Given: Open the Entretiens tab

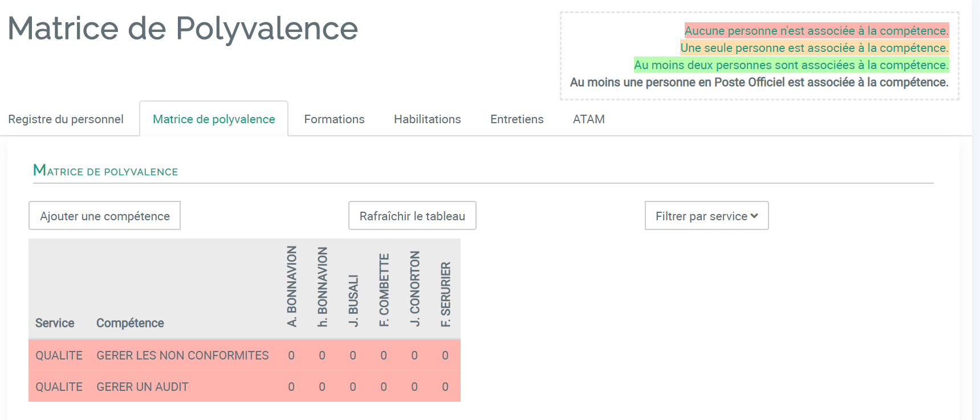Looking at the screenshot, I should pos(517,119).
